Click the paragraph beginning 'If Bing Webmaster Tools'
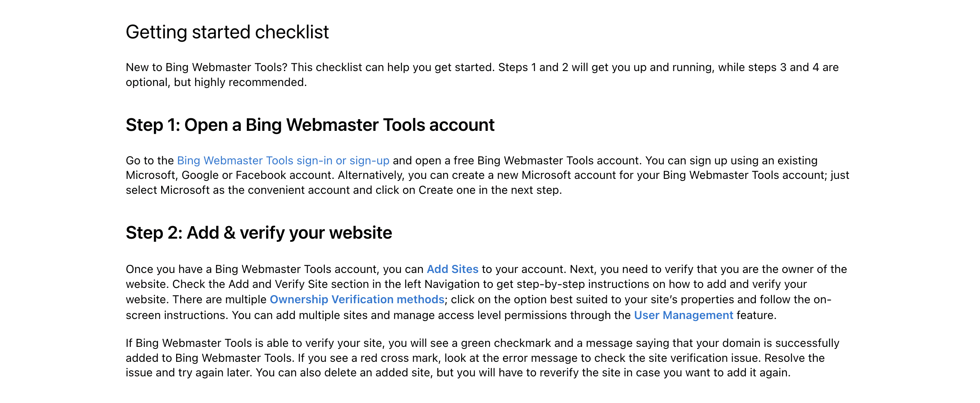This screenshot has height=403, width=980. (x=482, y=358)
